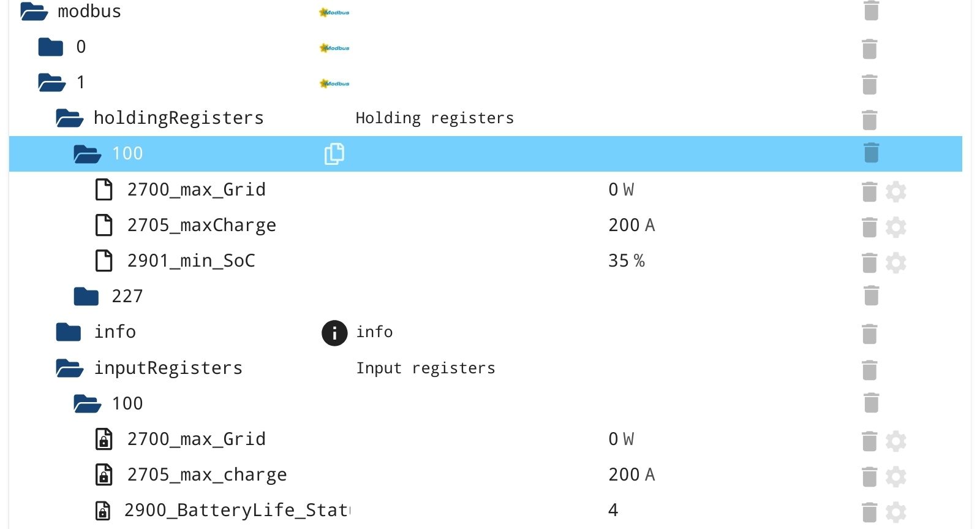Click the Modbus adapter logo on instance 1
This screenshot has width=980, height=529.
click(334, 83)
